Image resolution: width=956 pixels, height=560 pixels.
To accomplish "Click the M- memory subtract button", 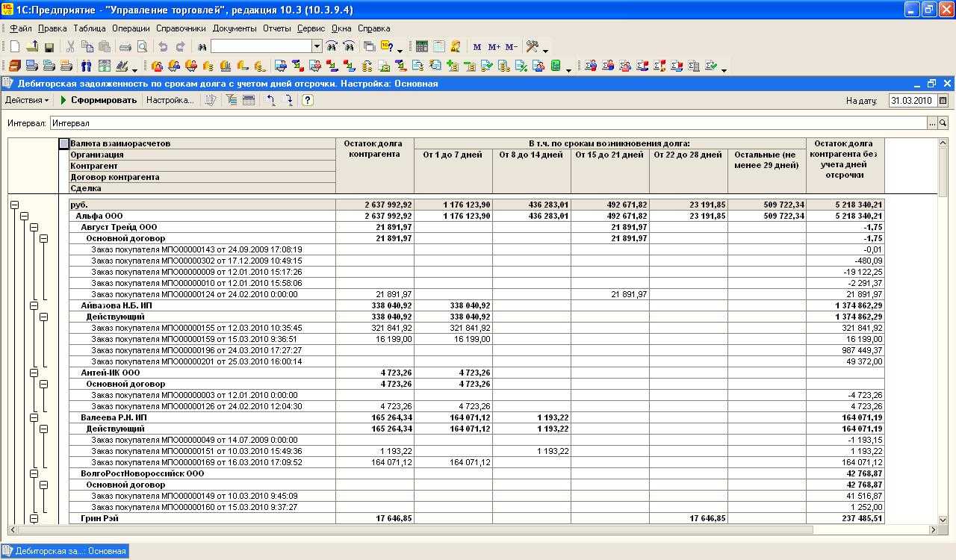I will [x=511, y=46].
